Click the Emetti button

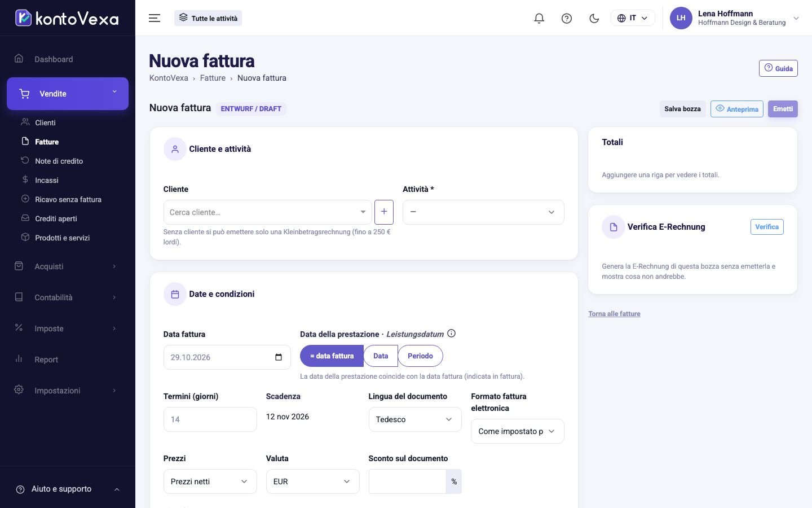click(783, 109)
